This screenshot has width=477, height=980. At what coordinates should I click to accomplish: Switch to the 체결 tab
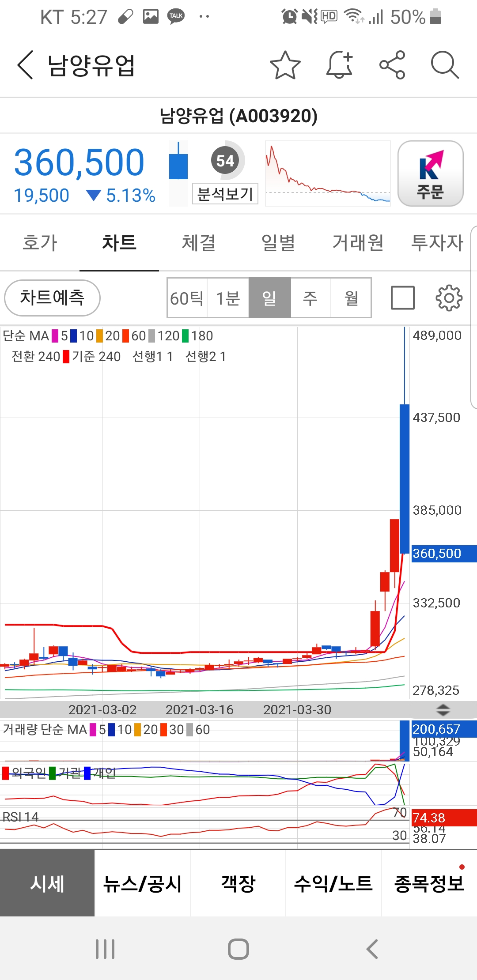[199, 243]
